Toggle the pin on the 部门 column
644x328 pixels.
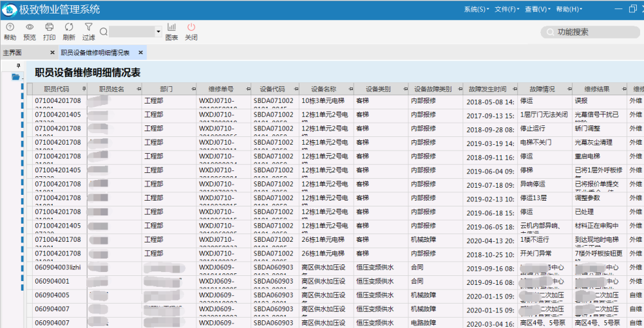193,89
